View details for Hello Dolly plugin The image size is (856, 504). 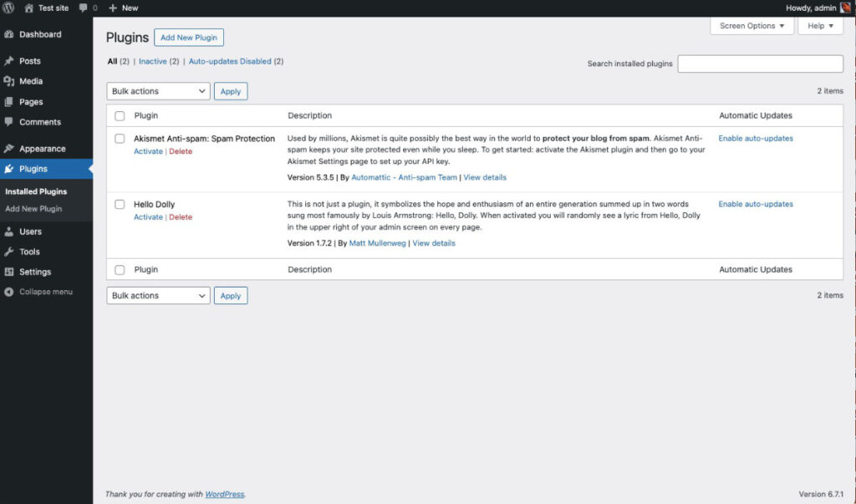point(434,243)
